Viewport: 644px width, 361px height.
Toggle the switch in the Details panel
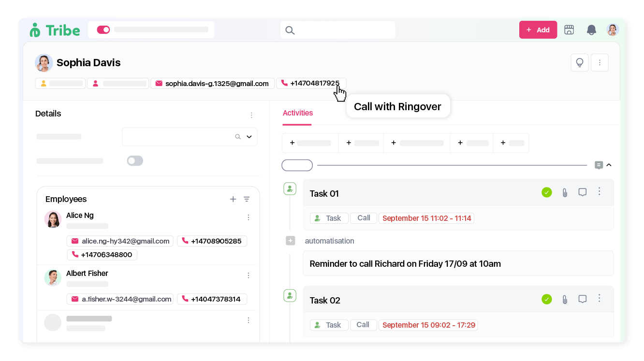tap(135, 160)
